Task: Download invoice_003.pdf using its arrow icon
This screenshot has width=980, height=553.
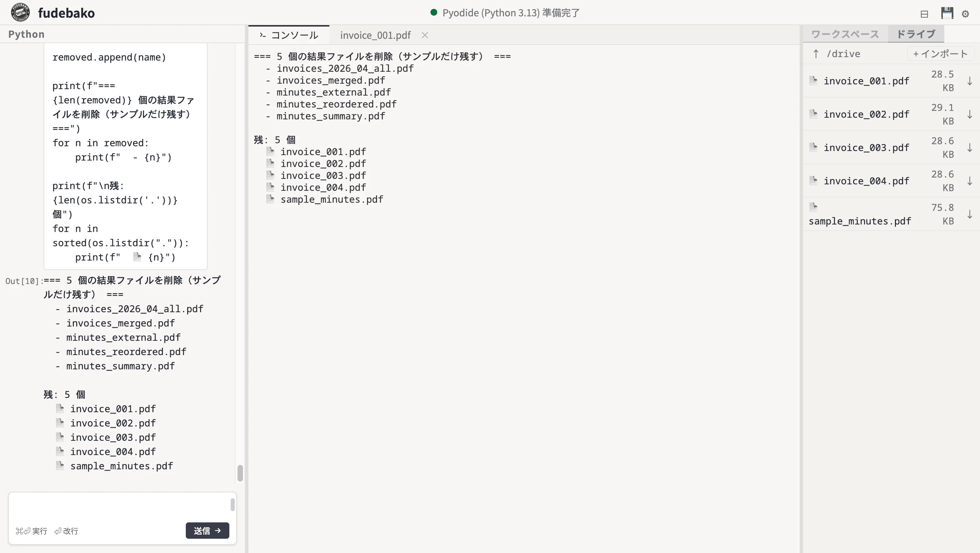Action: 970,148
